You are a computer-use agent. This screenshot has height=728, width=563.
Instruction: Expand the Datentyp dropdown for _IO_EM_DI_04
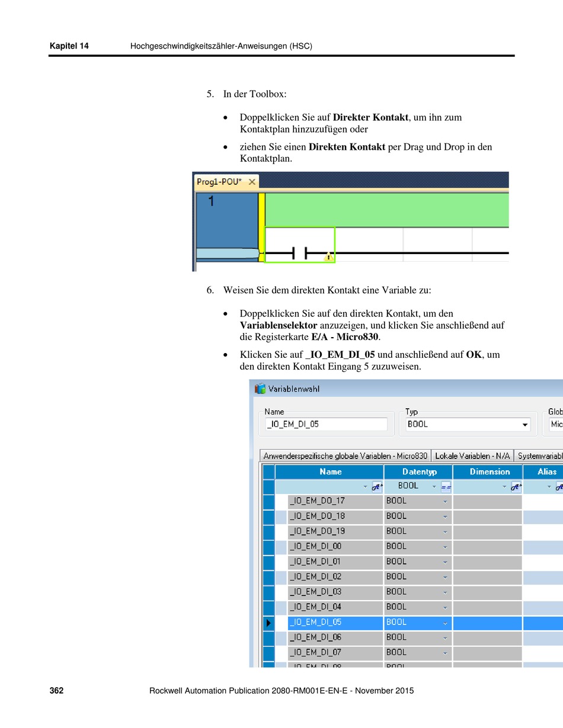445,607
